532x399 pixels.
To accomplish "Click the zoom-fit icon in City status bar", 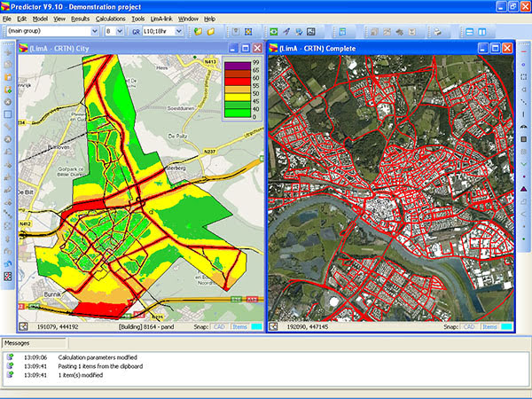I will pos(22,326).
